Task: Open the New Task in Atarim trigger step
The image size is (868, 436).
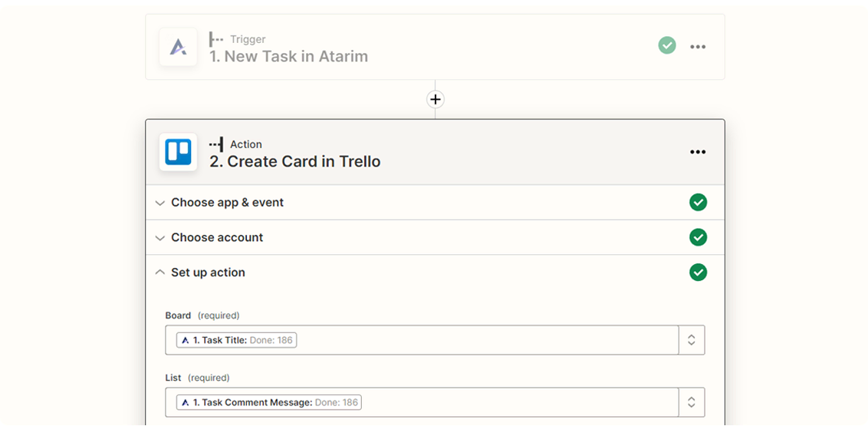Action: pos(288,56)
